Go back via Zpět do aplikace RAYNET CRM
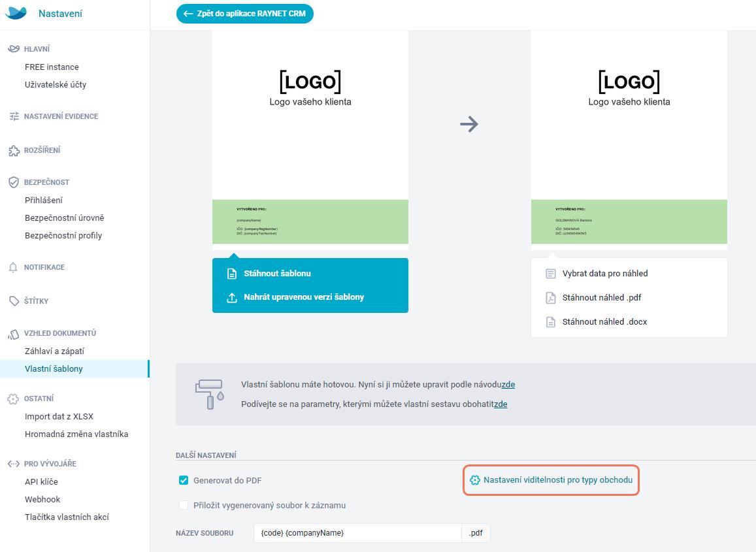This screenshot has width=756, height=552. (x=245, y=14)
